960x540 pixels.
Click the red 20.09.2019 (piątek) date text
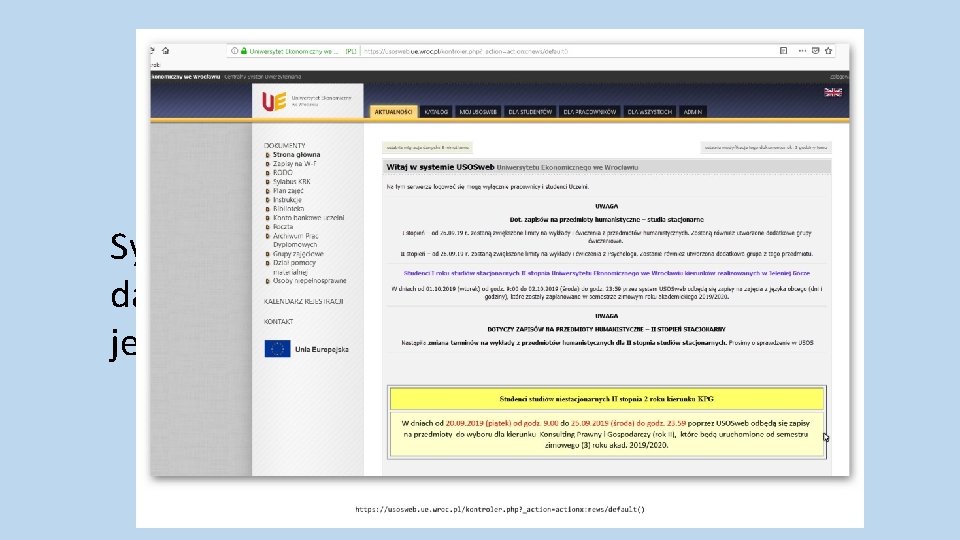tap(478, 423)
